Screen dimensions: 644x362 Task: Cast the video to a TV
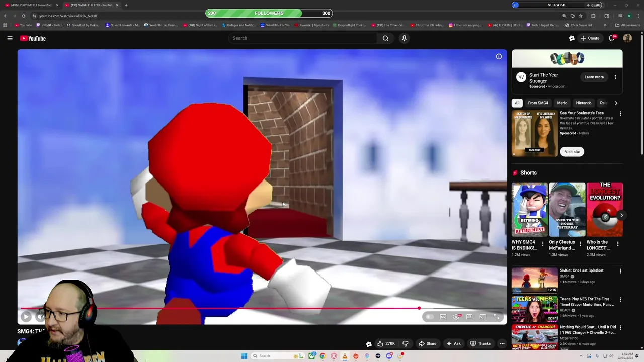[482, 317]
